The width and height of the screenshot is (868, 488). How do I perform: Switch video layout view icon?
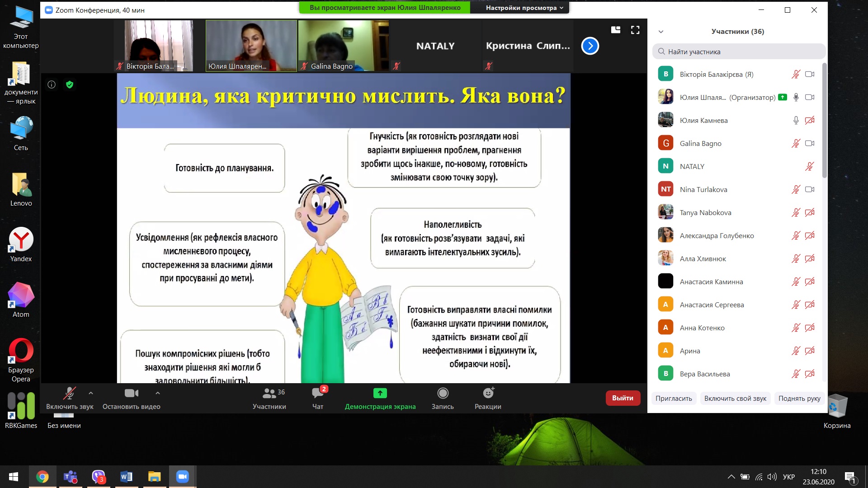616,30
